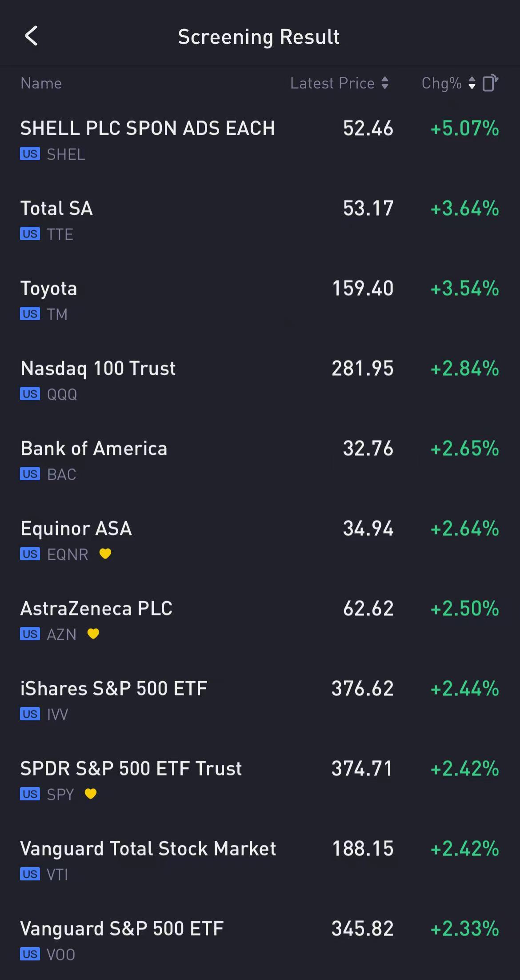520x980 pixels.
Task: Tap the rotate screen icon beside Chg%
Action: click(x=490, y=83)
